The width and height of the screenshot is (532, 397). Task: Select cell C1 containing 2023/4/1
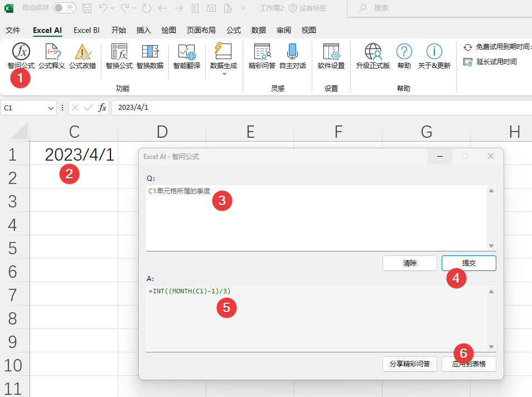click(x=74, y=154)
